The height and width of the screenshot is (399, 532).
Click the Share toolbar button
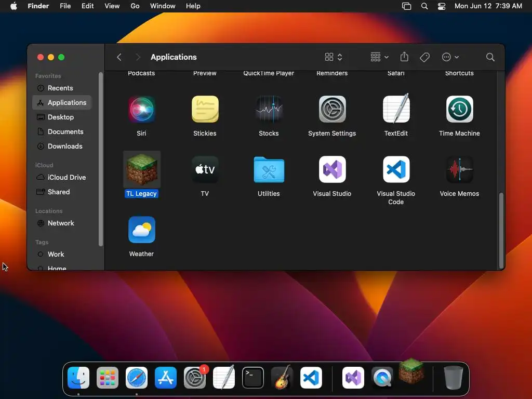[x=404, y=57]
